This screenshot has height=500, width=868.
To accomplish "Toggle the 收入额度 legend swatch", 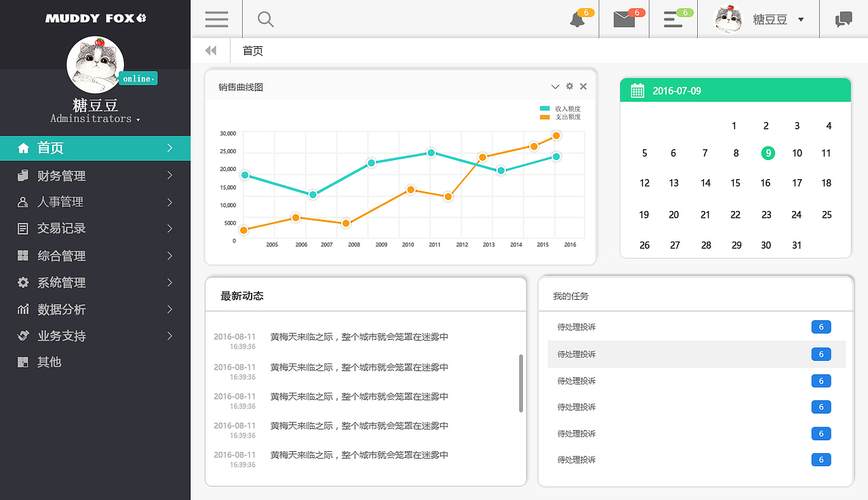I will (545, 109).
